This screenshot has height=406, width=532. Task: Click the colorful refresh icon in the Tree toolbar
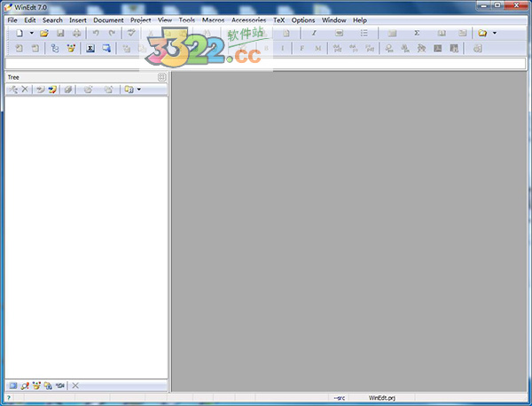[x=52, y=90]
